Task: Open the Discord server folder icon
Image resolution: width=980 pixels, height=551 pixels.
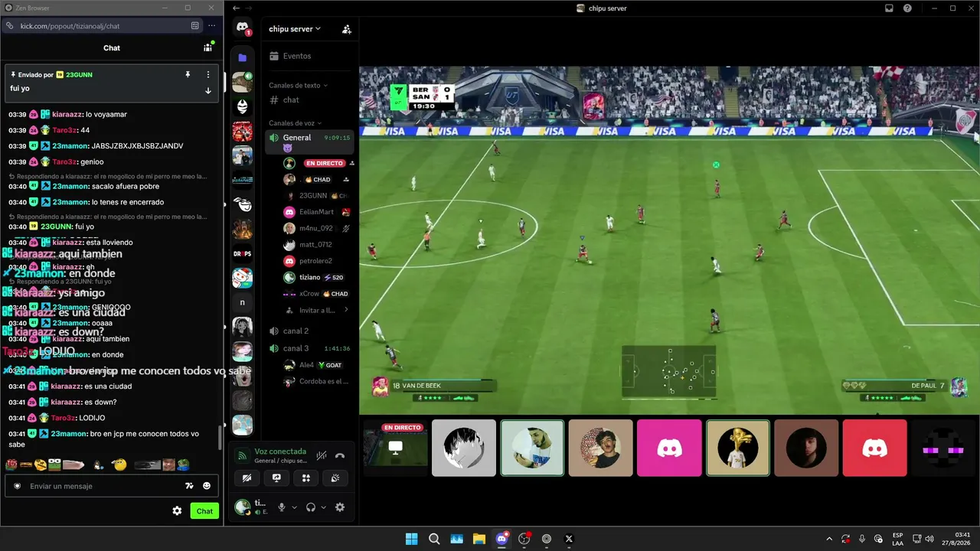Action: coord(243,57)
